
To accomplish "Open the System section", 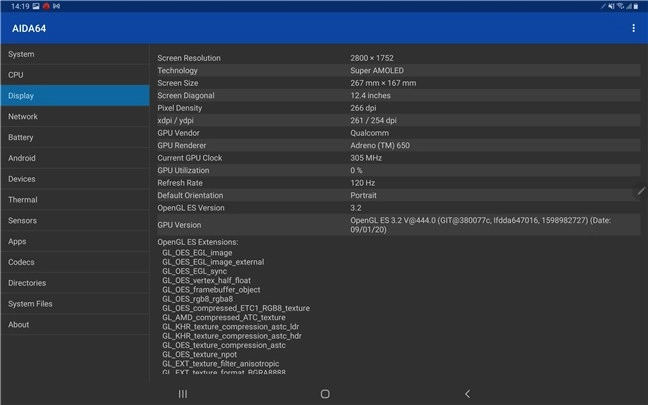I will [x=75, y=54].
